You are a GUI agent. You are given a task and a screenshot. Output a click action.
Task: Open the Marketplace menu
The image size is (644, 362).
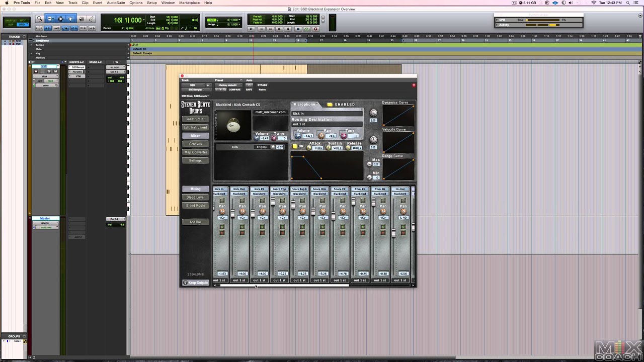[x=189, y=3]
